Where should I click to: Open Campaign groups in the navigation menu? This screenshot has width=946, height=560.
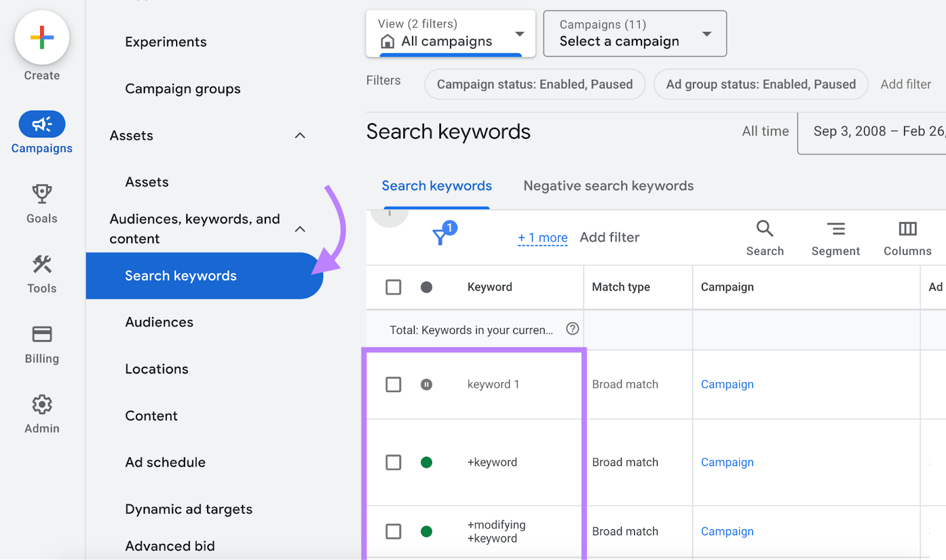(182, 88)
